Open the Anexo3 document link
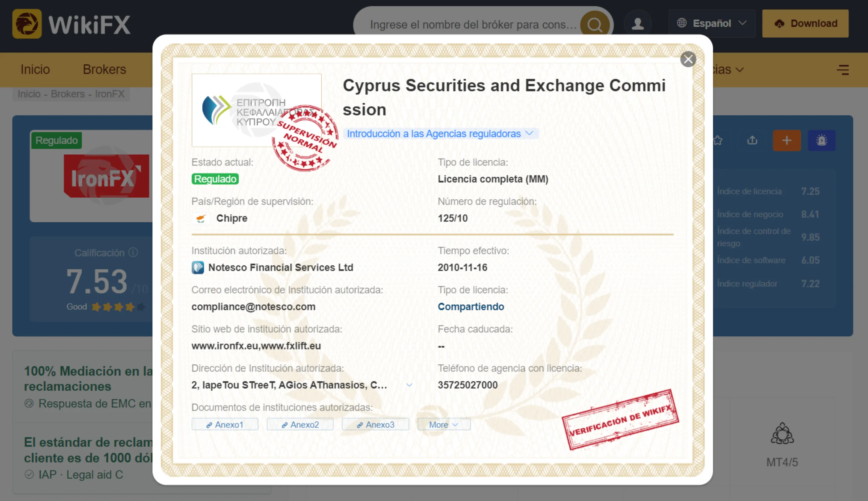 (376, 424)
